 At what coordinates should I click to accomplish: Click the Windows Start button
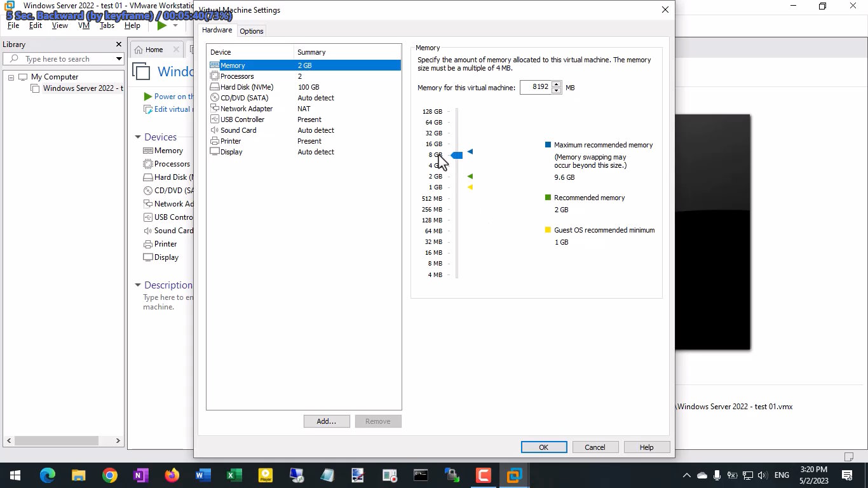[15, 475]
